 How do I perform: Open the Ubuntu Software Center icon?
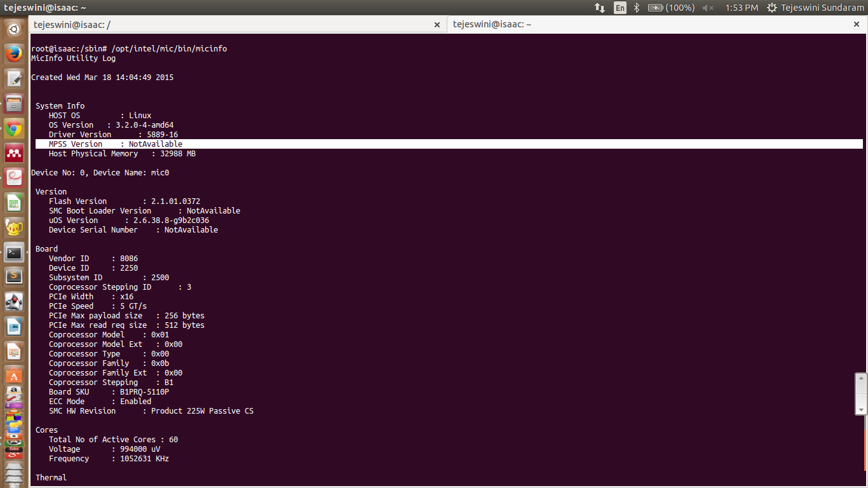(14, 376)
